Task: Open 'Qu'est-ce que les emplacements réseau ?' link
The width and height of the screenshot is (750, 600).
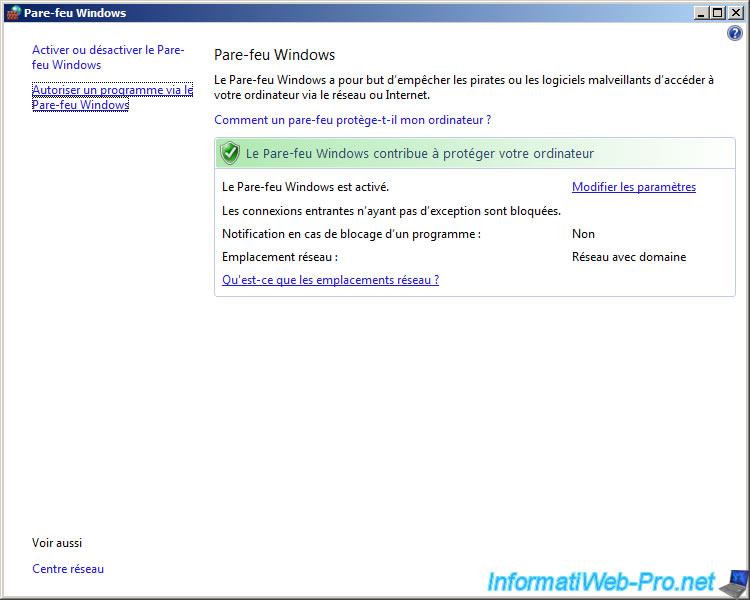Action: (x=331, y=279)
